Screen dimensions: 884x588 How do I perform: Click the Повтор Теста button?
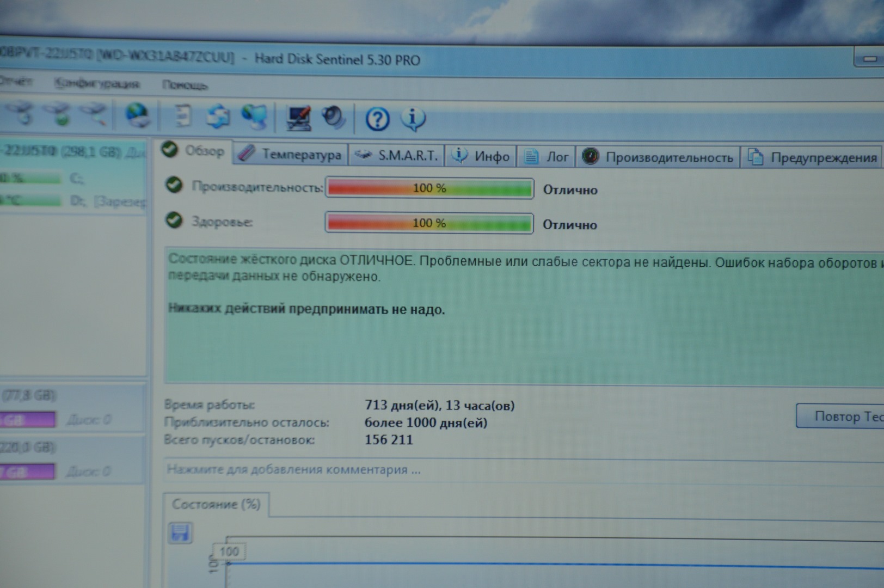coord(840,416)
